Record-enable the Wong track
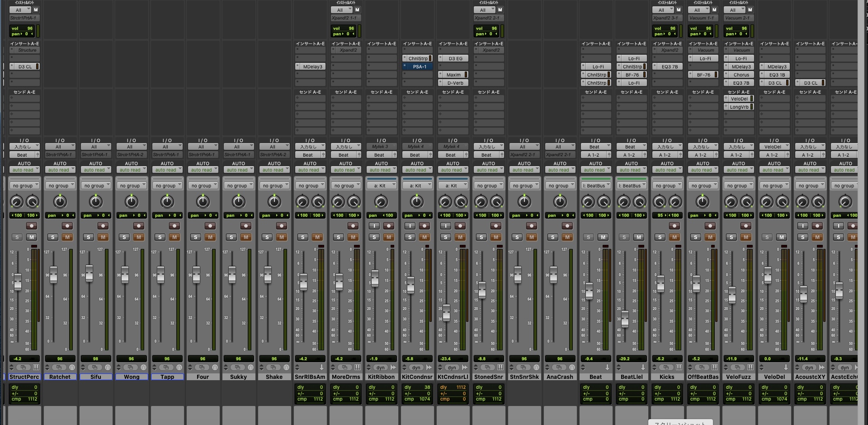This screenshot has width=868, height=425. [139, 226]
